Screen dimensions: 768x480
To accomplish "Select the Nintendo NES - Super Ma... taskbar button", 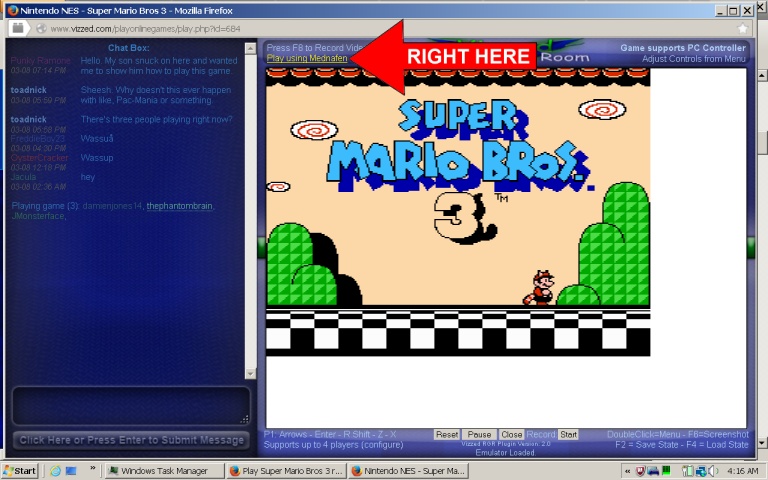I will pos(408,471).
